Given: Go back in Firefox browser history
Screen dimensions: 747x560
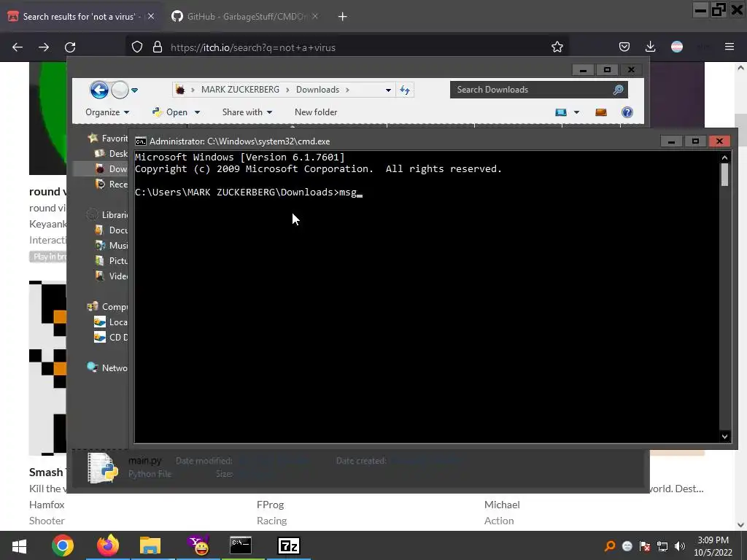Looking at the screenshot, I should click(x=18, y=47).
